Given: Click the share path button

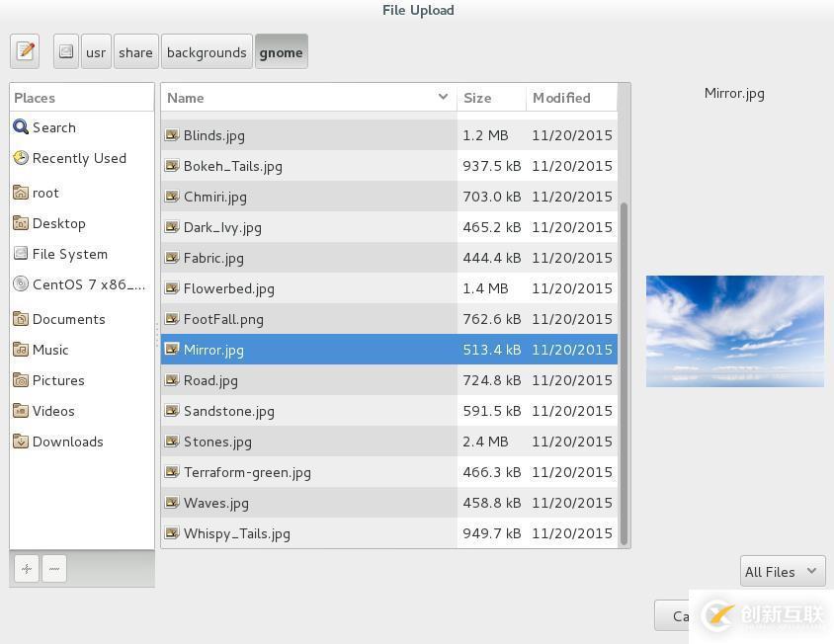Looking at the screenshot, I should coord(135,51).
